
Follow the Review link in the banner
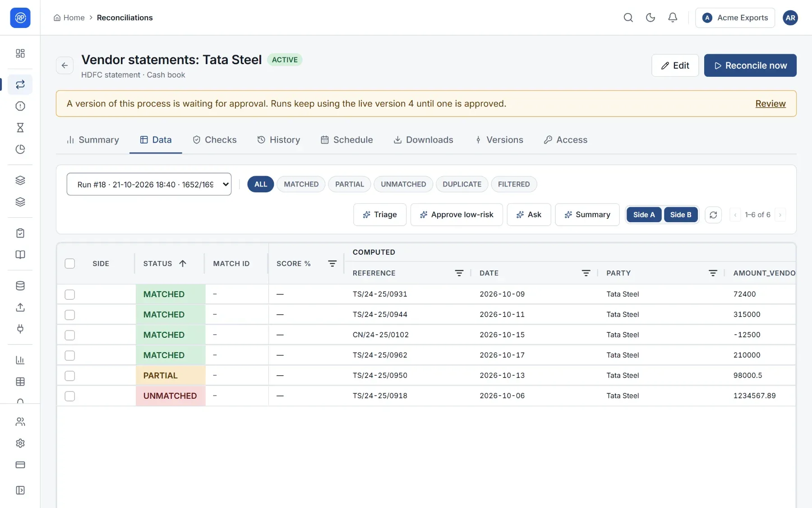pyautogui.click(x=770, y=103)
